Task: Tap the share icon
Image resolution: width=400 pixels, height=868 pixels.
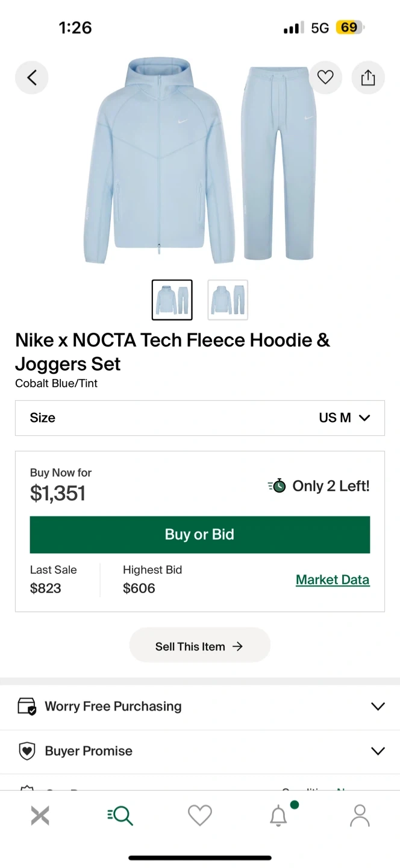Action: (368, 78)
